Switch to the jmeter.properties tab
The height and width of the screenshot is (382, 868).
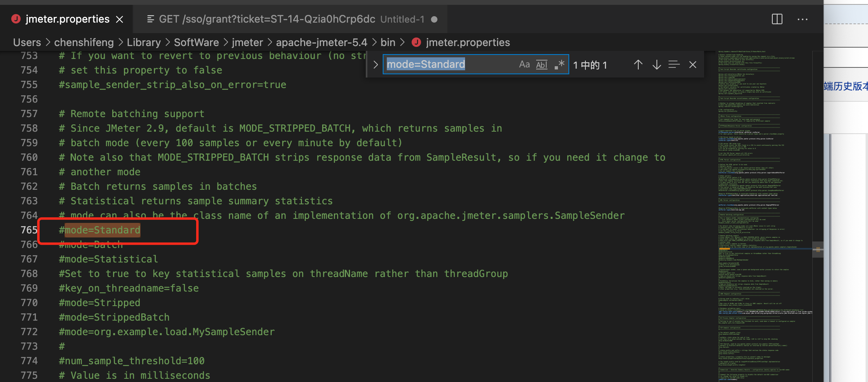pos(67,19)
